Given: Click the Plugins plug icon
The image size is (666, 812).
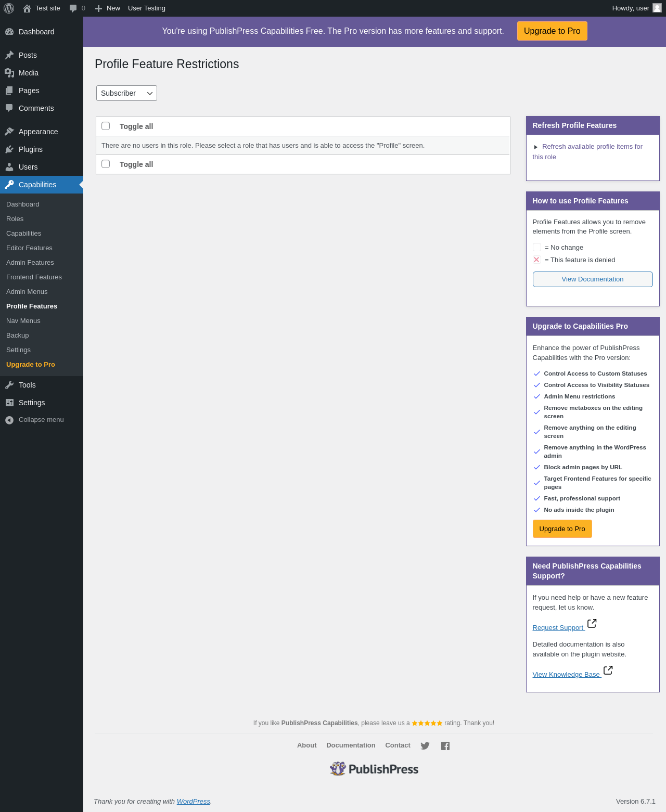Looking at the screenshot, I should pyautogui.click(x=9, y=149).
